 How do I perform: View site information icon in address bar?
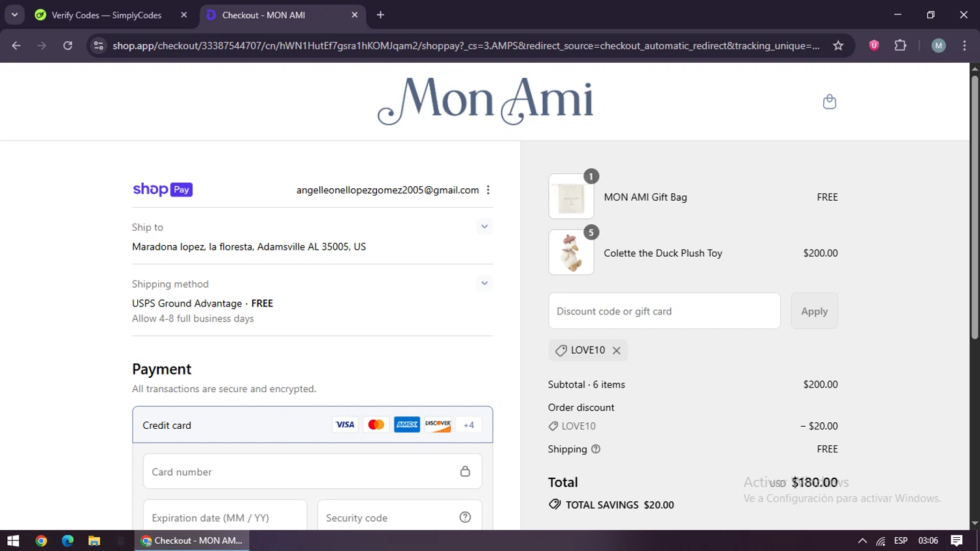tap(99, 46)
